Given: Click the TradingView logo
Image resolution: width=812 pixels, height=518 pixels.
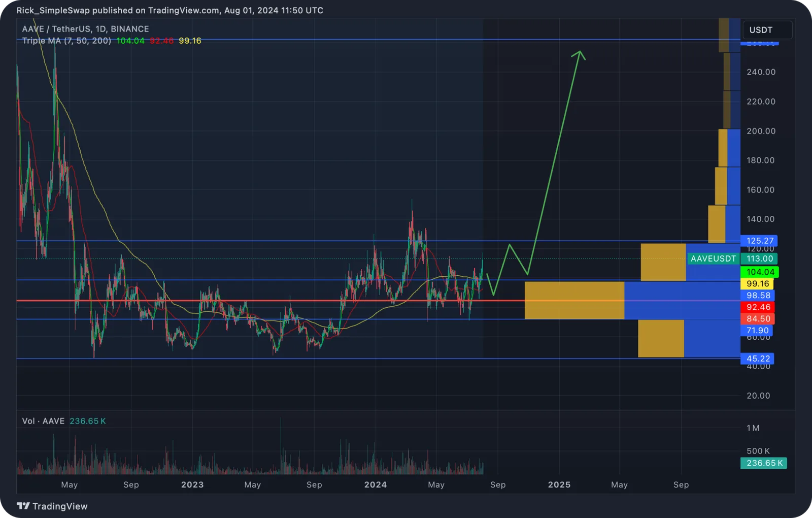Looking at the screenshot, I should click(52, 506).
